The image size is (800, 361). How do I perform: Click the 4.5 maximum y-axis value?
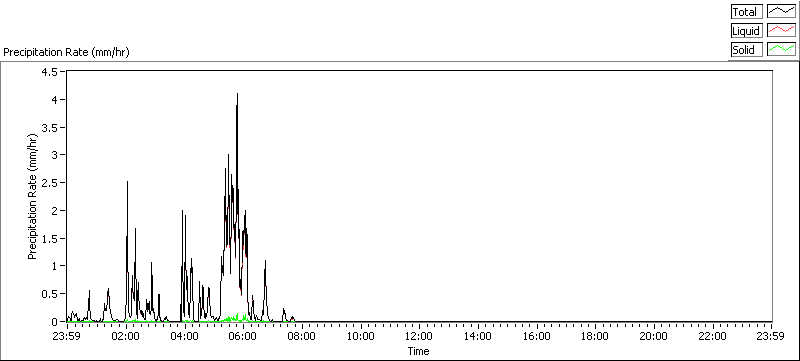click(53, 72)
